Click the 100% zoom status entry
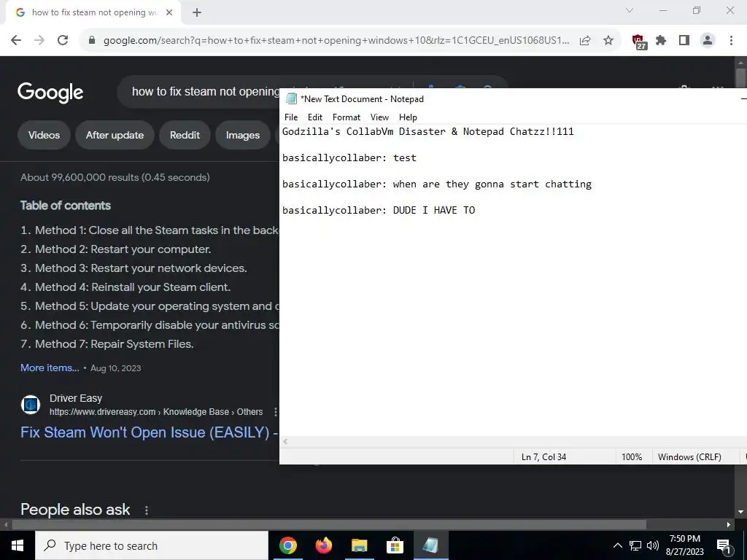Viewport: 747px width, 560px height. (x=632, y=456)
